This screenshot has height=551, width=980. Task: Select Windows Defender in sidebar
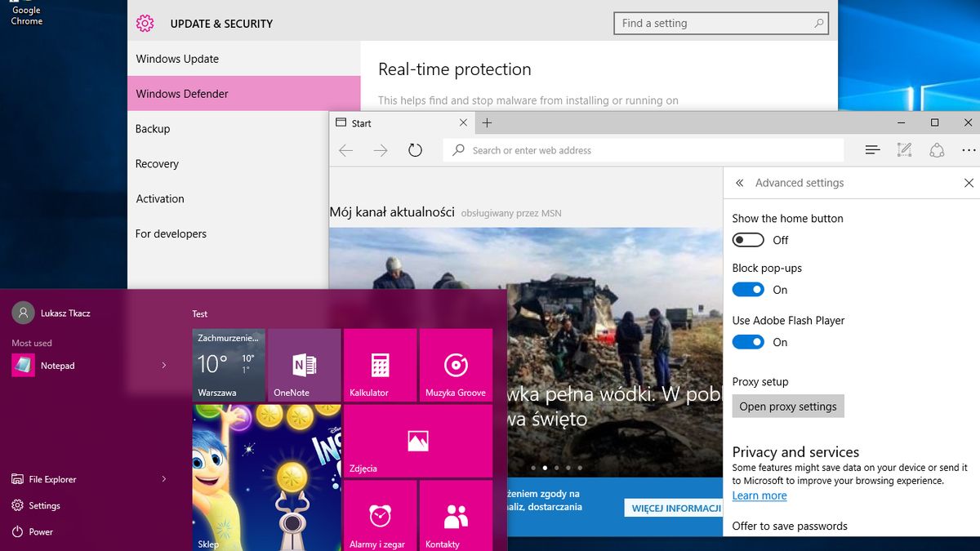tap(243, 94)
